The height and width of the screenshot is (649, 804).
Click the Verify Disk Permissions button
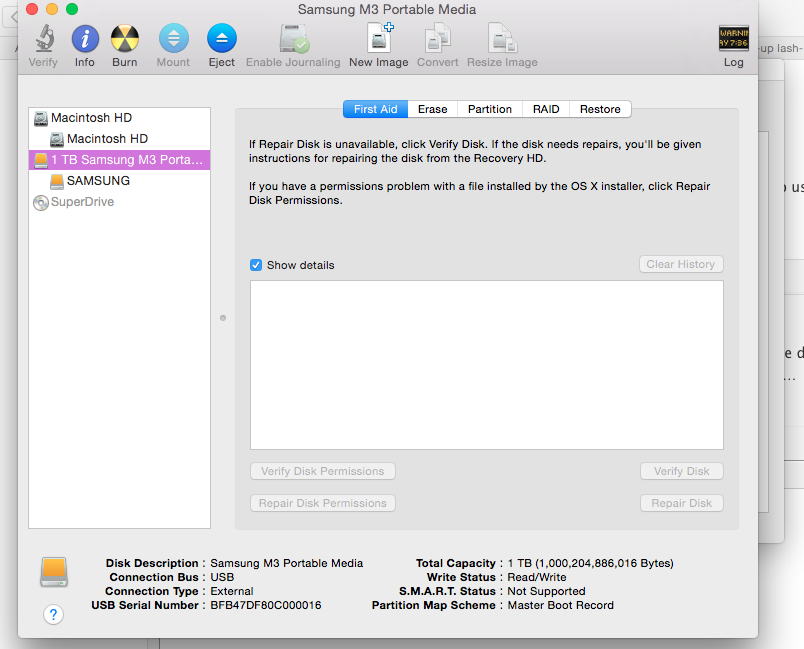pos(323,471)
